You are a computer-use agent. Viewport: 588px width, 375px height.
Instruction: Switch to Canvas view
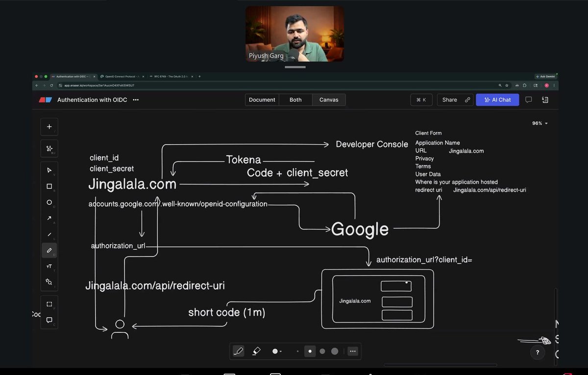point(329,100)
